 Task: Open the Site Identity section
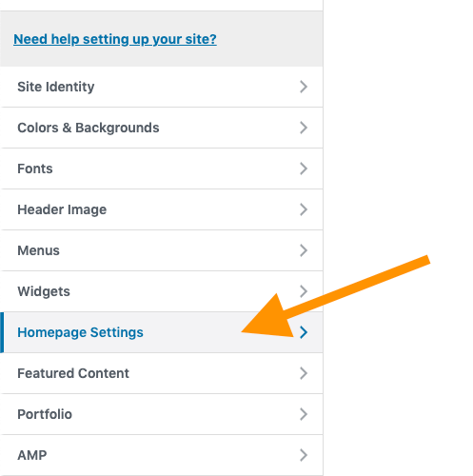click(x=162, y=87)
